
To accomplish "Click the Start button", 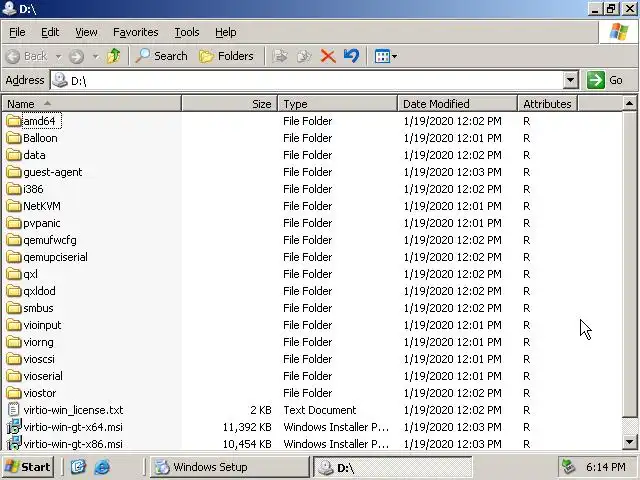I will [x=28, y=467].
